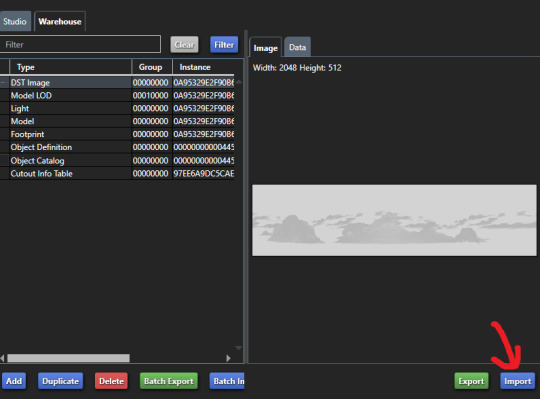The width and height of the screenshot is (540, 399).
Task: Switch to the Studio tab
Action: (x=14, y=21)
